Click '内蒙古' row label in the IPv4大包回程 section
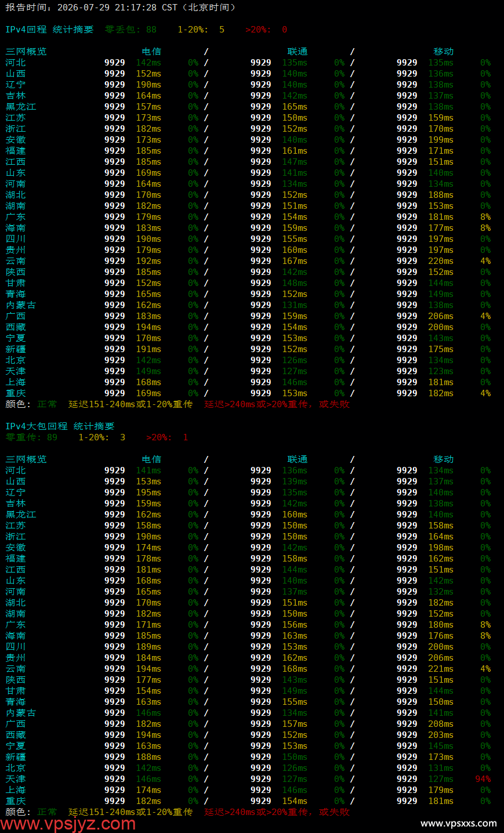Viewport: 504px width, 833px height. tap(21, 713)
